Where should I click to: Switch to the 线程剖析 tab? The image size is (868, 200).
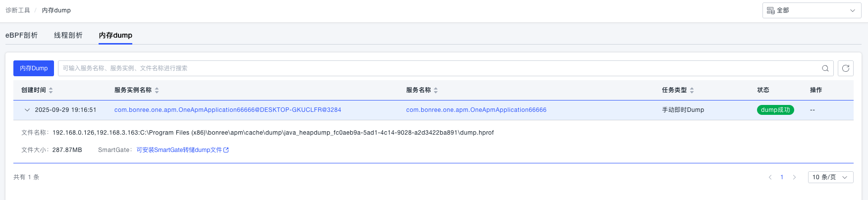tap(68, 35)
